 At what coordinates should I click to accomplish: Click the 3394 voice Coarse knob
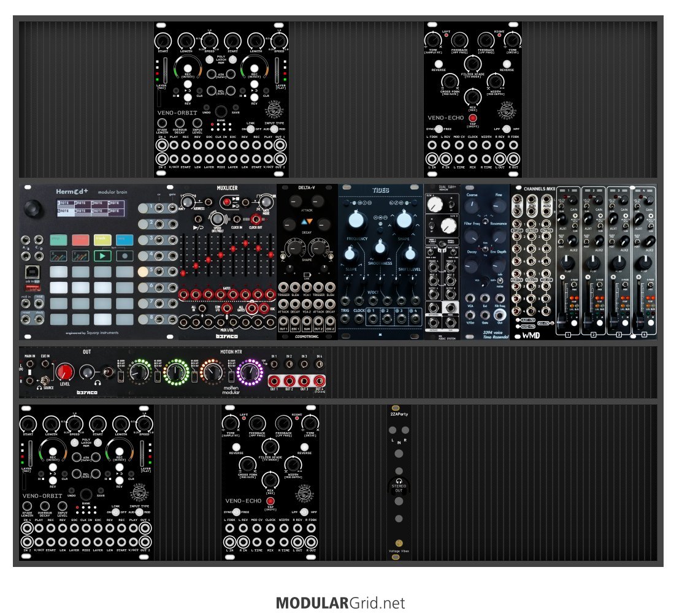click(x=472, y=207)
